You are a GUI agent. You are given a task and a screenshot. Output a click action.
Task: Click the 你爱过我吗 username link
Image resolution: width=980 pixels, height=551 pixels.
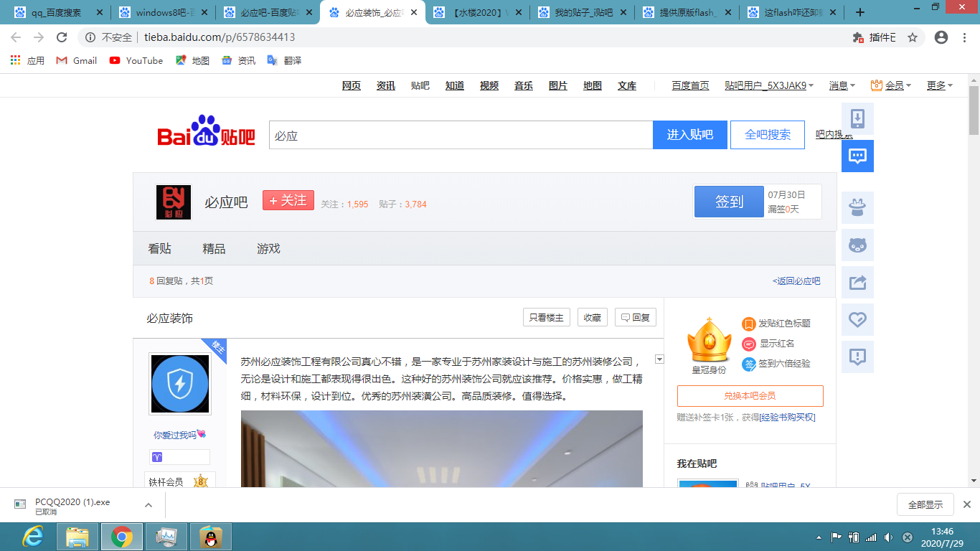coord(180,435)
